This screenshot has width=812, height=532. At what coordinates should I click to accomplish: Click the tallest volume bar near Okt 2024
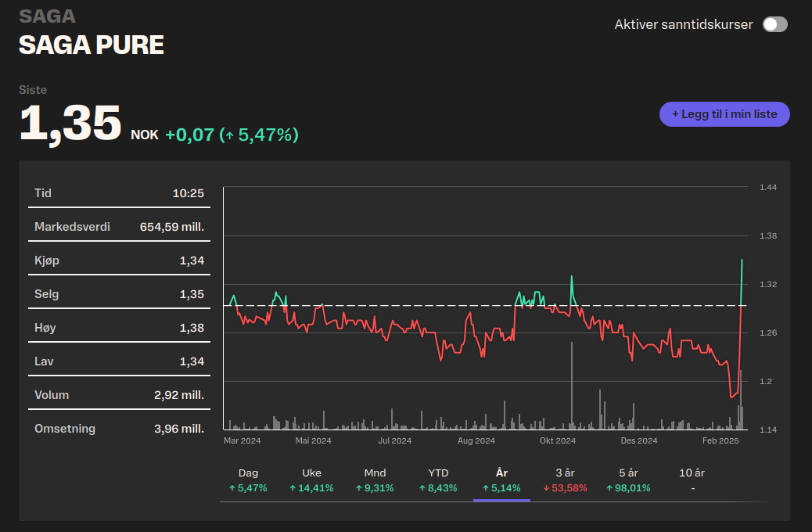[572, 385]
